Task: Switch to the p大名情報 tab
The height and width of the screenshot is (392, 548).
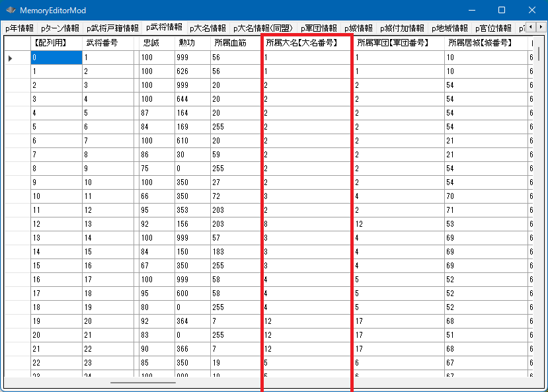Action: pos(208,28)
